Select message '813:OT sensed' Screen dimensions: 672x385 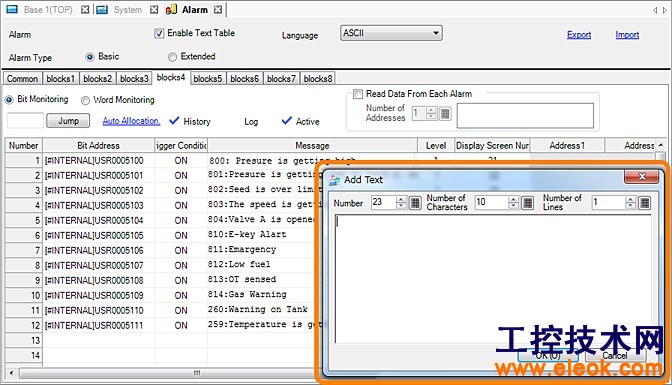(x=242, y=280)
